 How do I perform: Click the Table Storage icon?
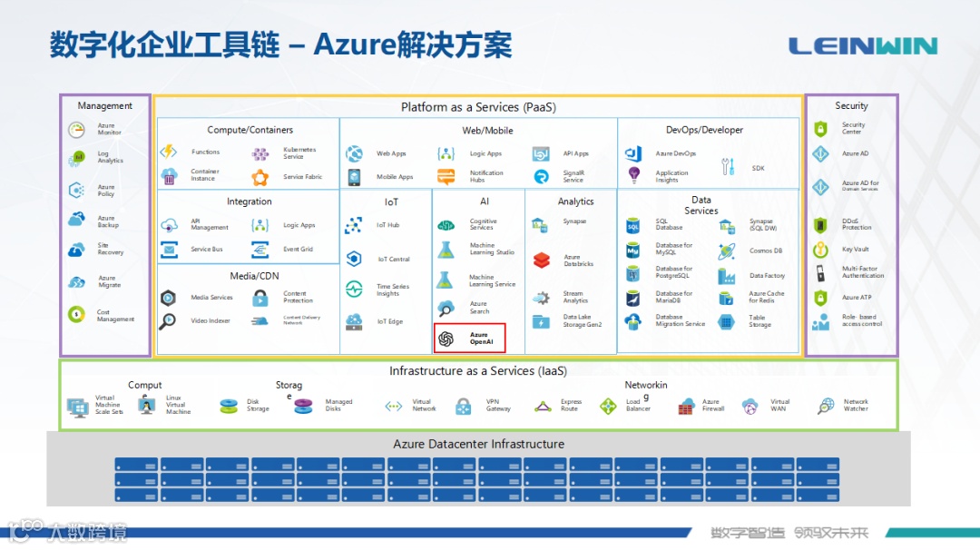(x=726, y=322)
